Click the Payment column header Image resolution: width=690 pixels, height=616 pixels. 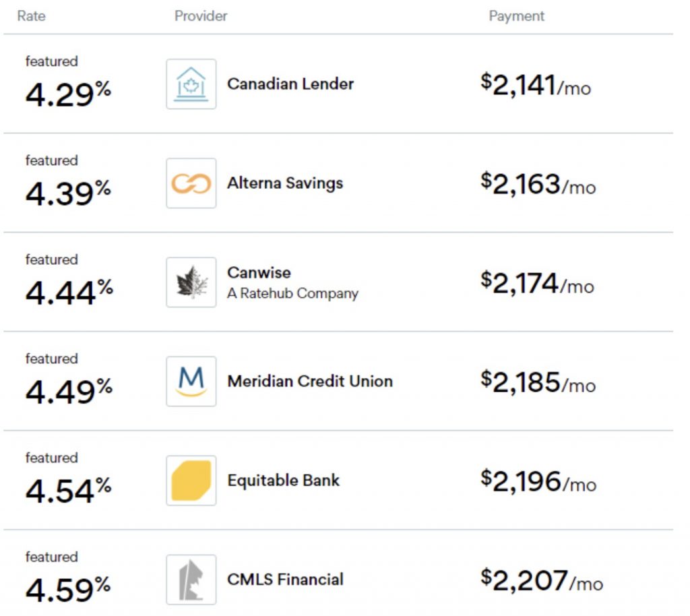[x=516, y=16]
